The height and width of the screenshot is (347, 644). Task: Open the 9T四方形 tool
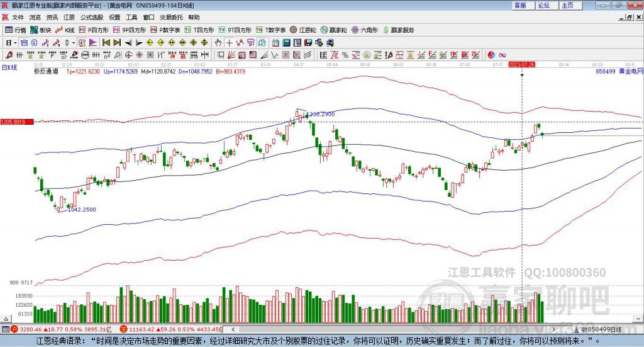(x=235, y=30)
